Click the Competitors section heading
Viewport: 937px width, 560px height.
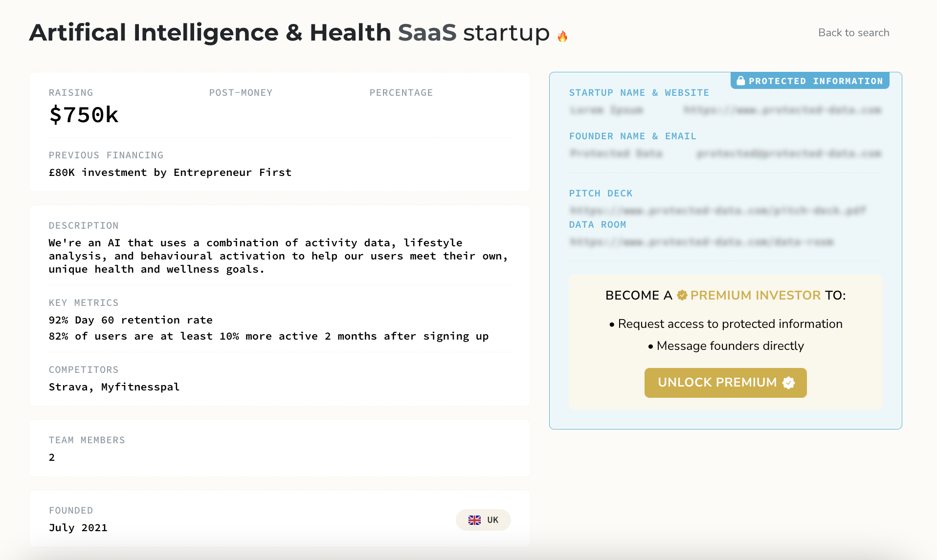click(x=83, y=370)
